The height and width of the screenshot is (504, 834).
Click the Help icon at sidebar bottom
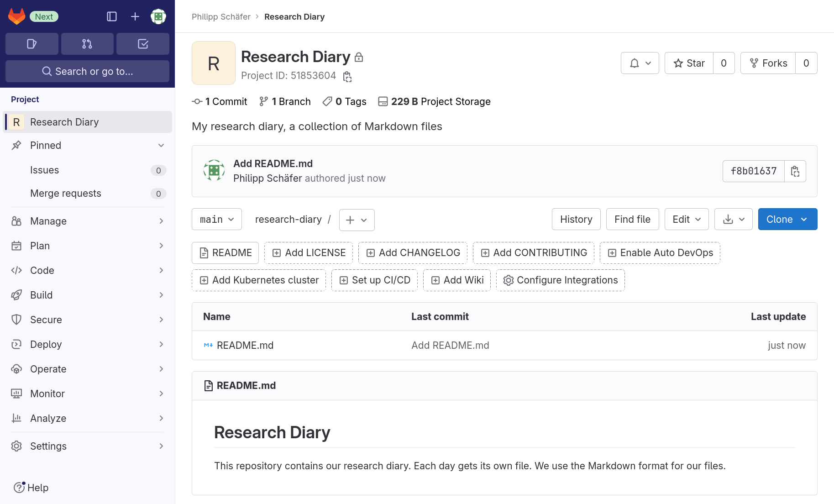click(19, 488)
